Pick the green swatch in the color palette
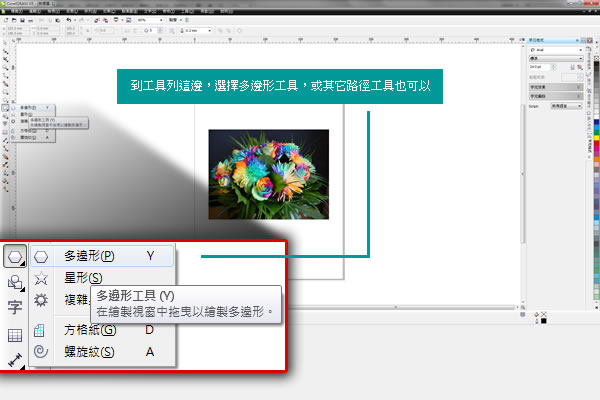Screen dimensions: 600x400 596,133
